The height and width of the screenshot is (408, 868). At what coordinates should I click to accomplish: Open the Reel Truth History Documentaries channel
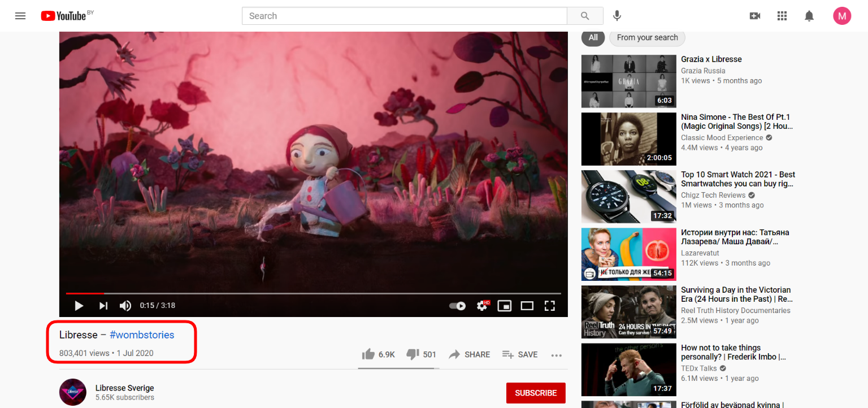tap(736, 310)
